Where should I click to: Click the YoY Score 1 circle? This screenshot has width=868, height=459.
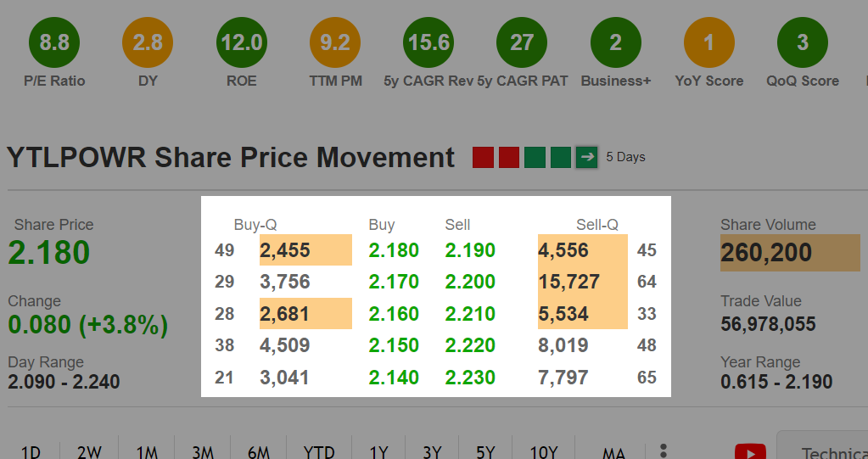click(709, 42)
